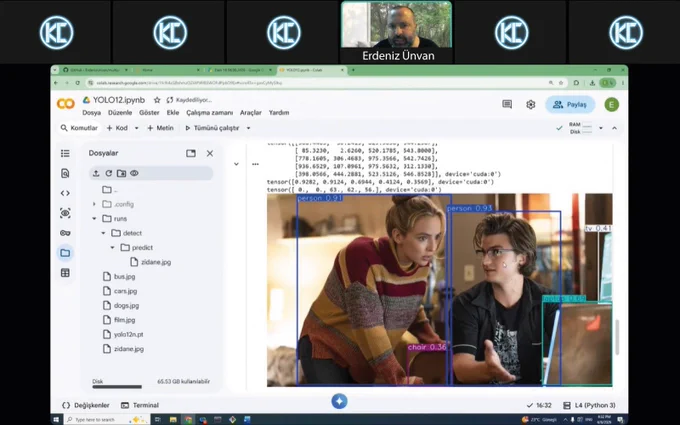Open Tümünü çalıştır dropdown arrow
Image resolution: width=680 pixels, height=425 pixels.
pyautogui.click(x=248, y=128)
